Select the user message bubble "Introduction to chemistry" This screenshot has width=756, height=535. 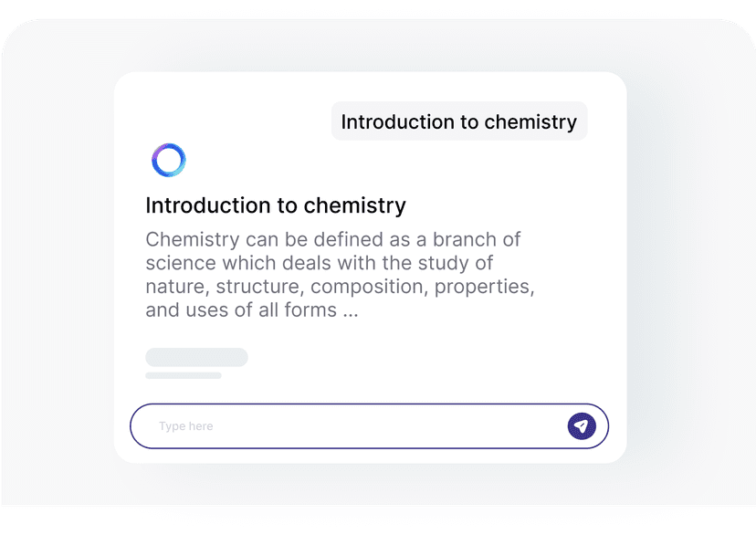(458, 121)
